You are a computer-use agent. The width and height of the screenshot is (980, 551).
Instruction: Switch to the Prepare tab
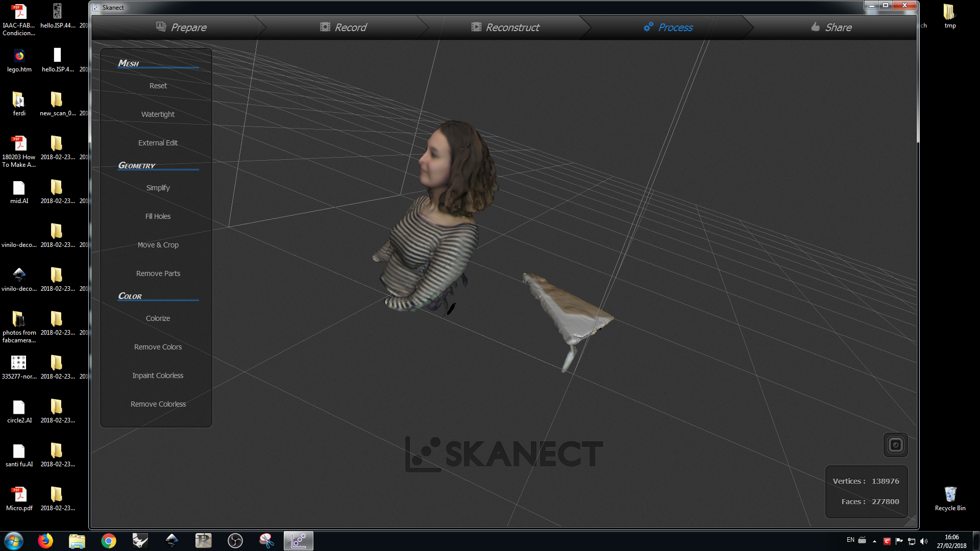(x=181, y=27)
